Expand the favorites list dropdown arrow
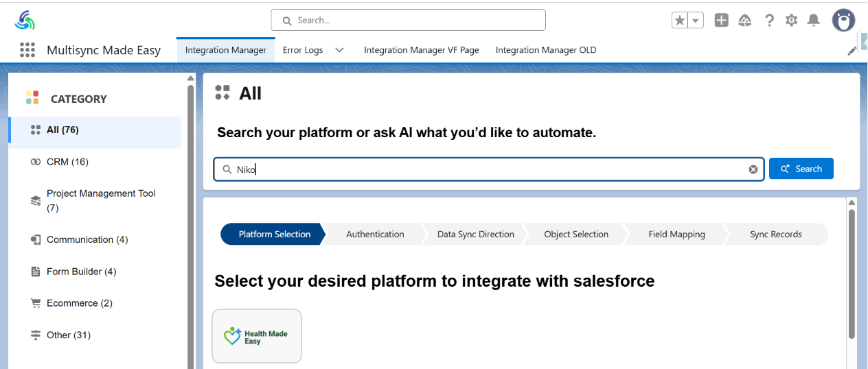The image size is (868, 369). tap(696, 21)
